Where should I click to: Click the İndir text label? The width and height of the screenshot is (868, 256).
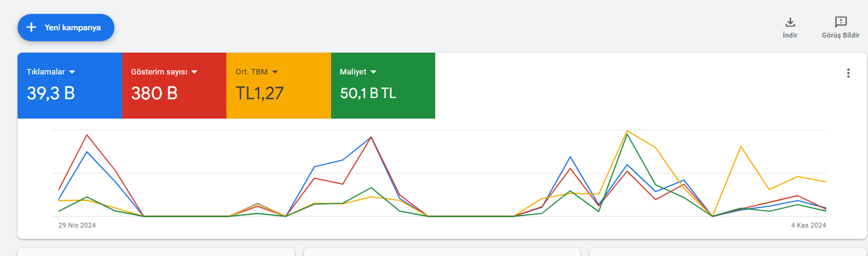[790, 35]
